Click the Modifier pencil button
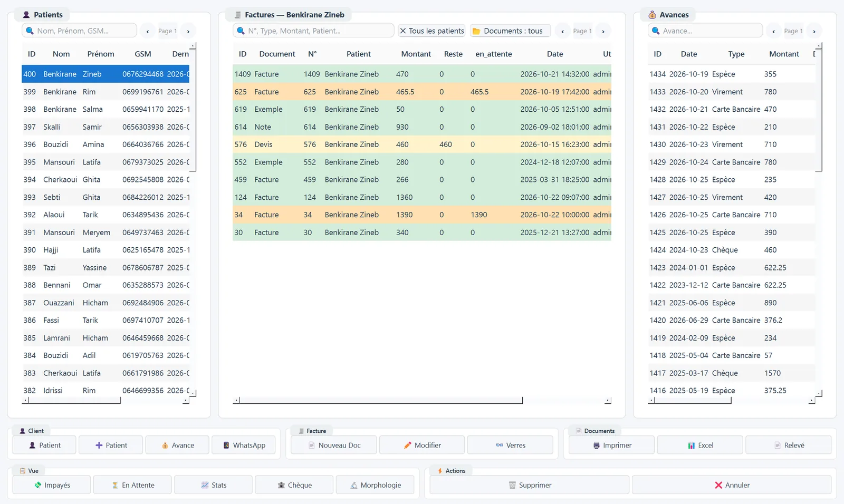Viewport: 844px width, 504px height. pyautogui.click(x=422, y=445)
